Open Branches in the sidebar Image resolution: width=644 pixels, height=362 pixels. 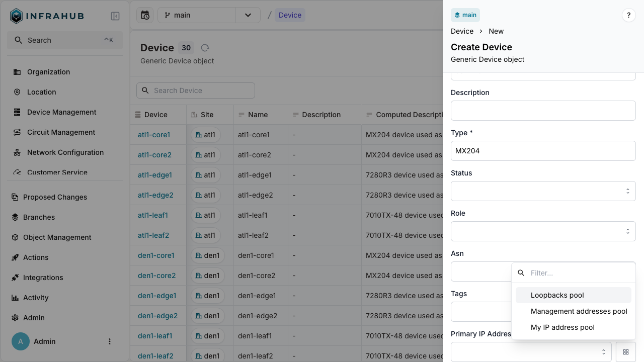pos(39,217)
